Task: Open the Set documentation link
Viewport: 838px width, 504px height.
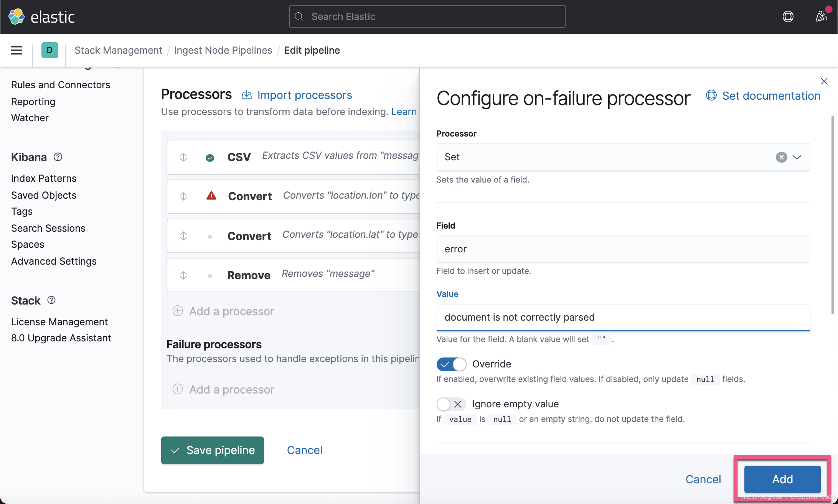Action: click(x=771, y=96)
